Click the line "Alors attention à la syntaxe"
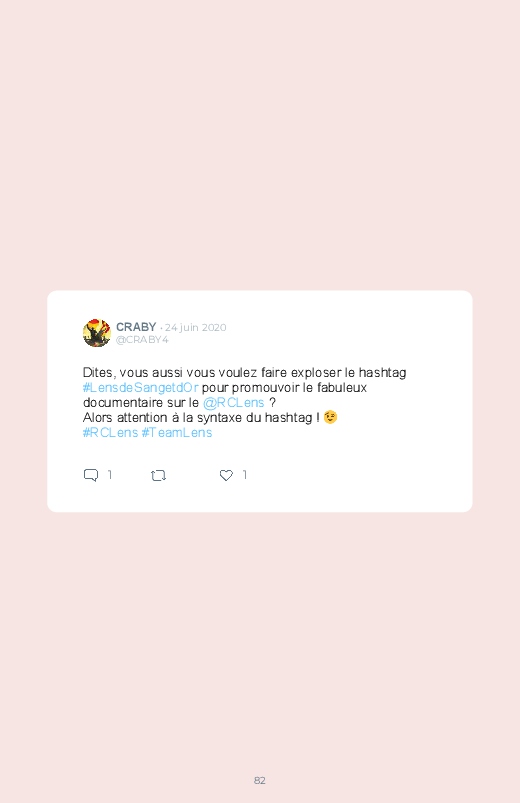Image resolution: width=520 pixels, height=803 pixels. (201, 417)
